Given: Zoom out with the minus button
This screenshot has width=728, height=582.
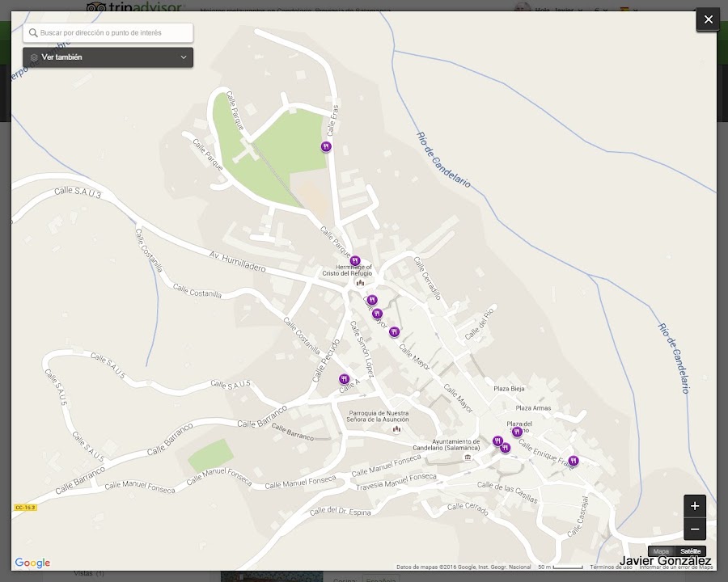Looking at the screenshot, I should pyautogui.click(x=695, y=529).
